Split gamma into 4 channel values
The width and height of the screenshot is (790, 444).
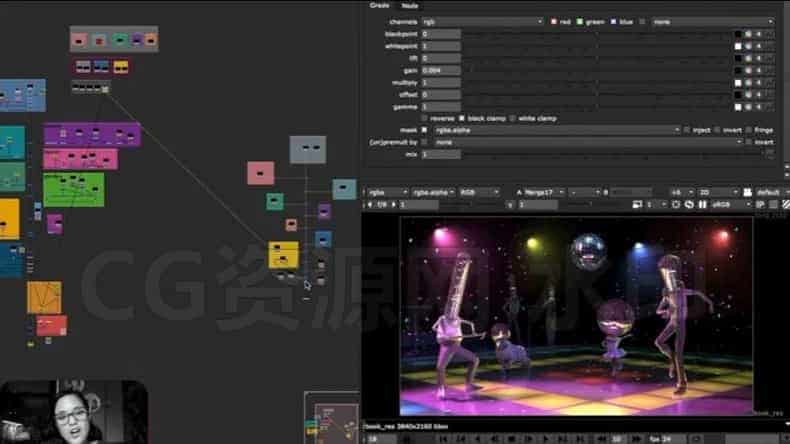click(x=759, y=107)
